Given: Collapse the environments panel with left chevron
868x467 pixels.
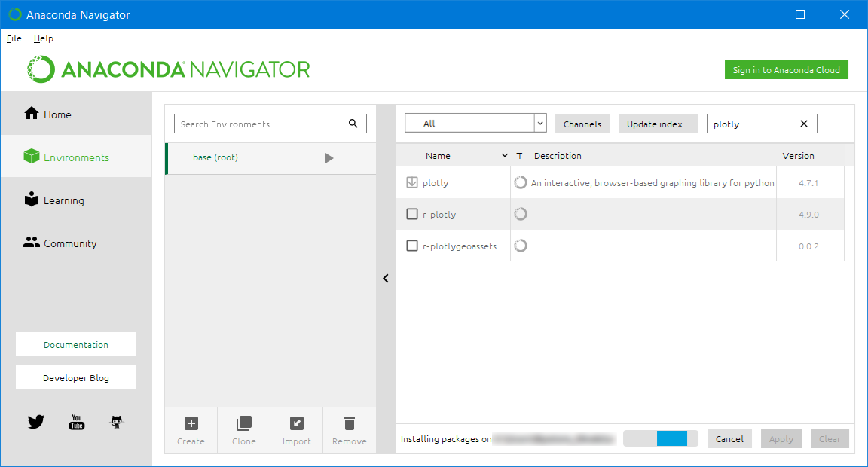Looking at the screenshot, I should (386, 279).
